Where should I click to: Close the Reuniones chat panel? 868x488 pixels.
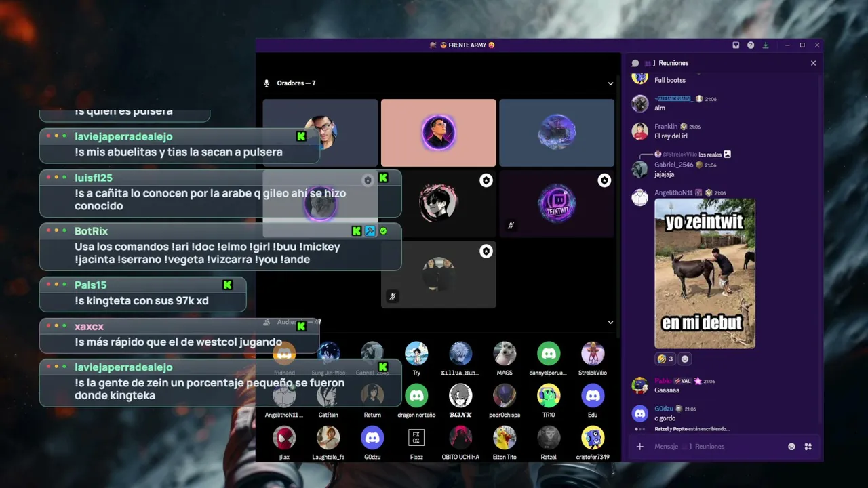tap(813, 63)
